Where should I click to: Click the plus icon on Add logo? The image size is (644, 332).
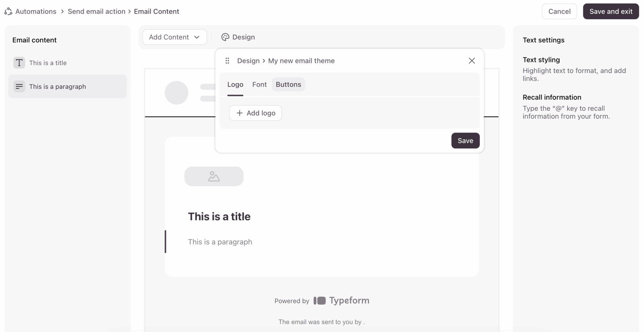240,113
